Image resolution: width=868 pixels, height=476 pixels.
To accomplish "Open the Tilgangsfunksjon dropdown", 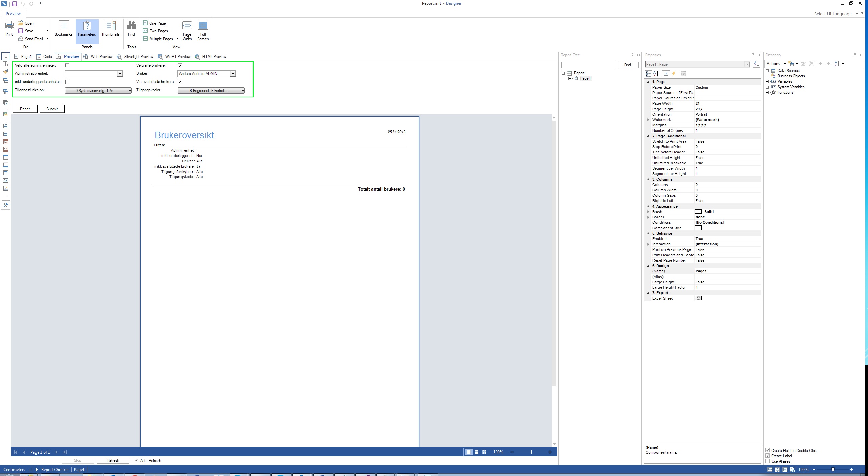I will 98,91.
